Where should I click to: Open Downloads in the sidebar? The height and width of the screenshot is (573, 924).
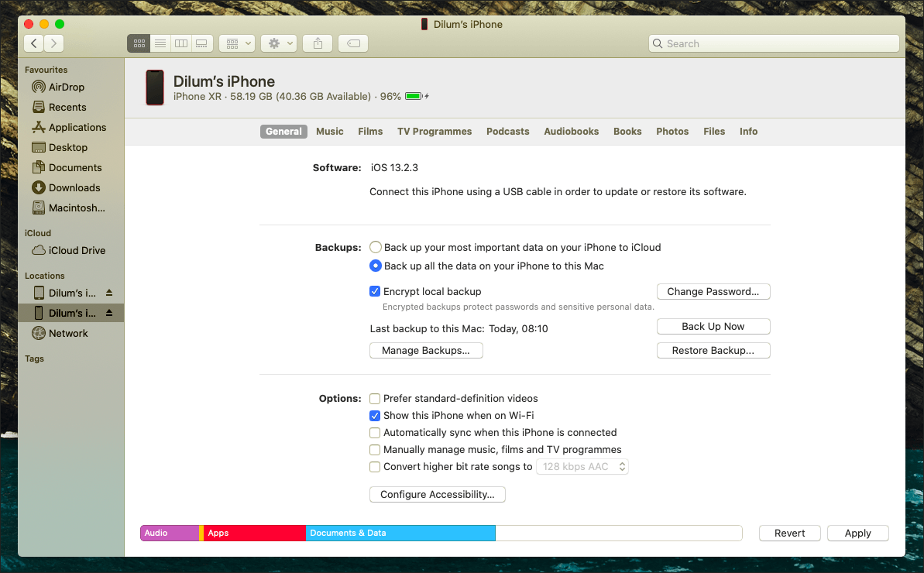tap(67, 188)
